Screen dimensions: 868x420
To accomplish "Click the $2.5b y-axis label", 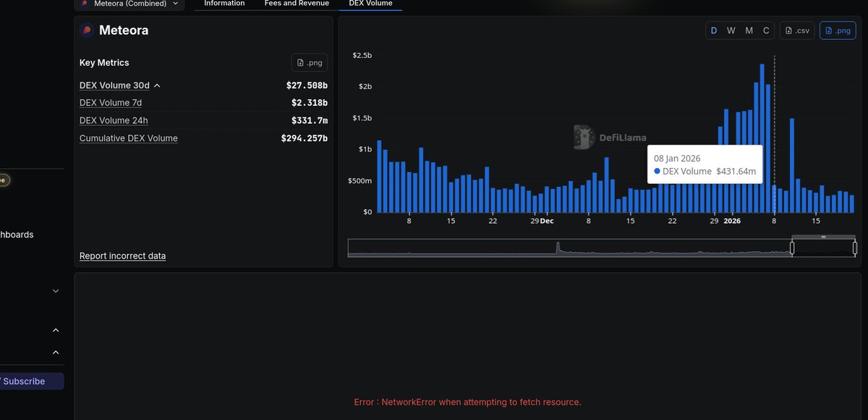I will click(362, 56).
